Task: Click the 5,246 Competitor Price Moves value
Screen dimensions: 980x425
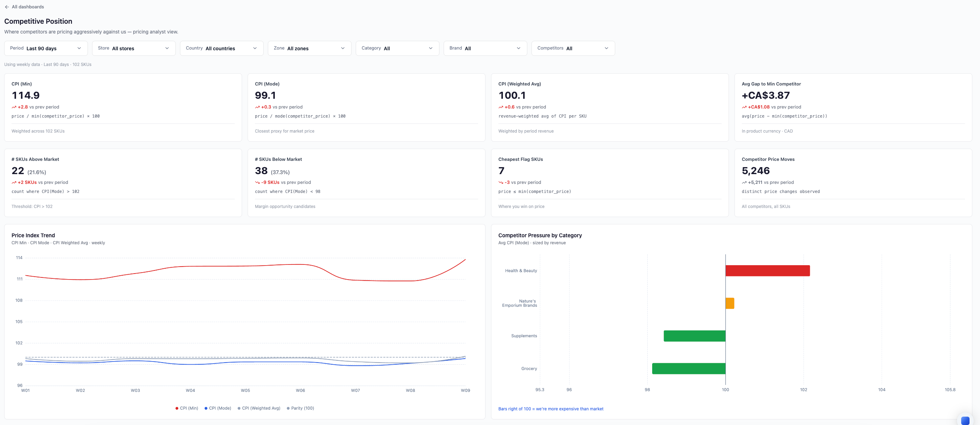Action: click(x=756, y=171)
